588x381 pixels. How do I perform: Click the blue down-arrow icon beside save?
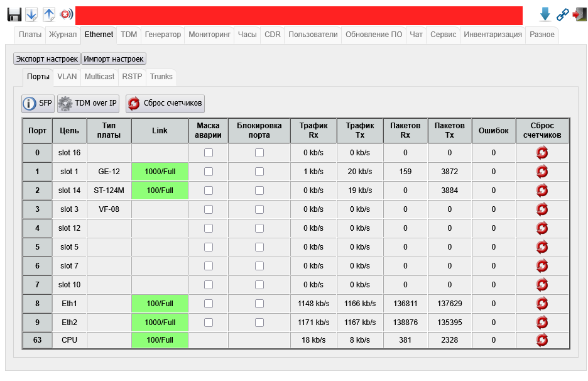31,14
